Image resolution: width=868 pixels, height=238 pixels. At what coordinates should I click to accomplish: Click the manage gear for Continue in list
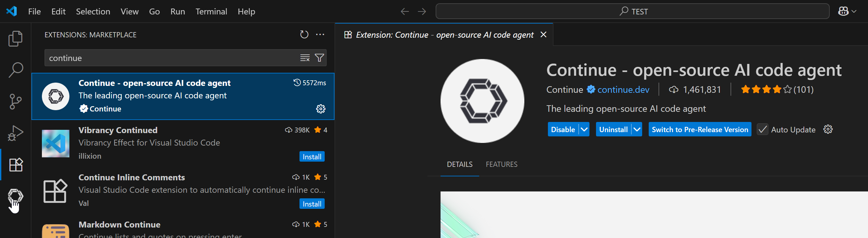[x=320, y=109]
